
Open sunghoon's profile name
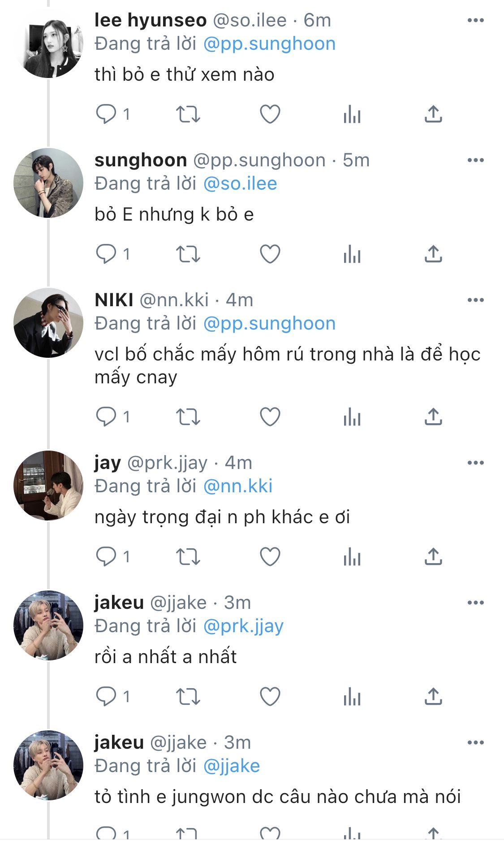tap(141, 161)
